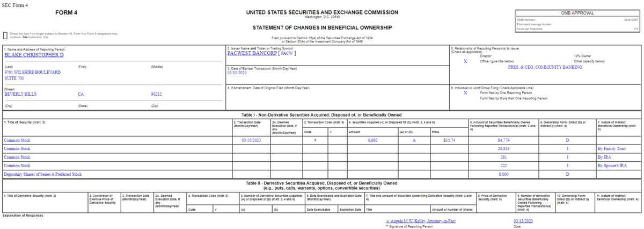The image size is (644, 229).
Task: Click the Signature of Reporting Person caption
Action: pos(409,226)
